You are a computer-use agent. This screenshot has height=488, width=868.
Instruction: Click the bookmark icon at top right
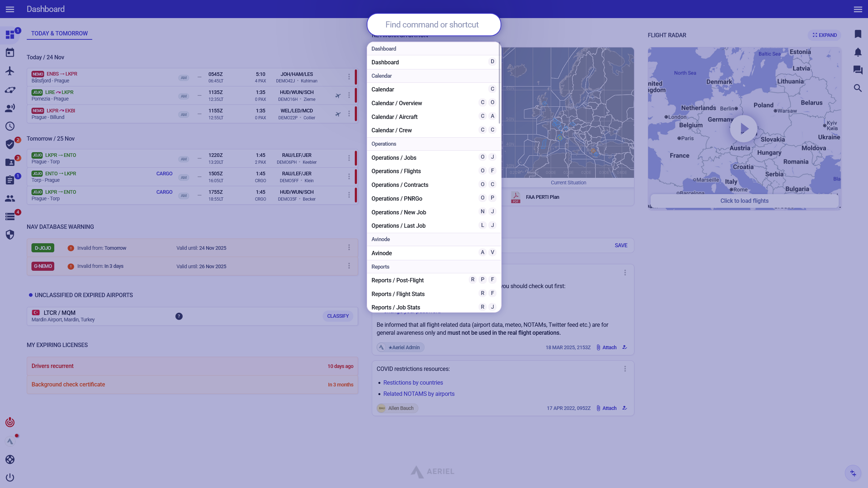[858, 34]
